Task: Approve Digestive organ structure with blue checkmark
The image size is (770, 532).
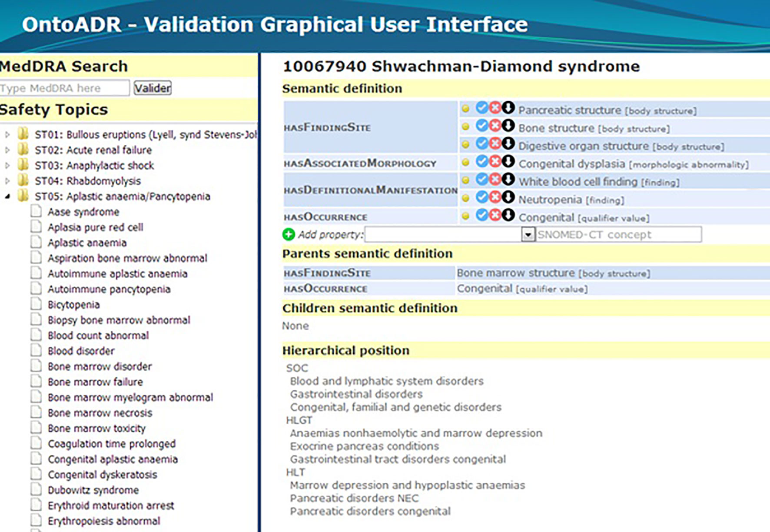Action: point(482,143)
